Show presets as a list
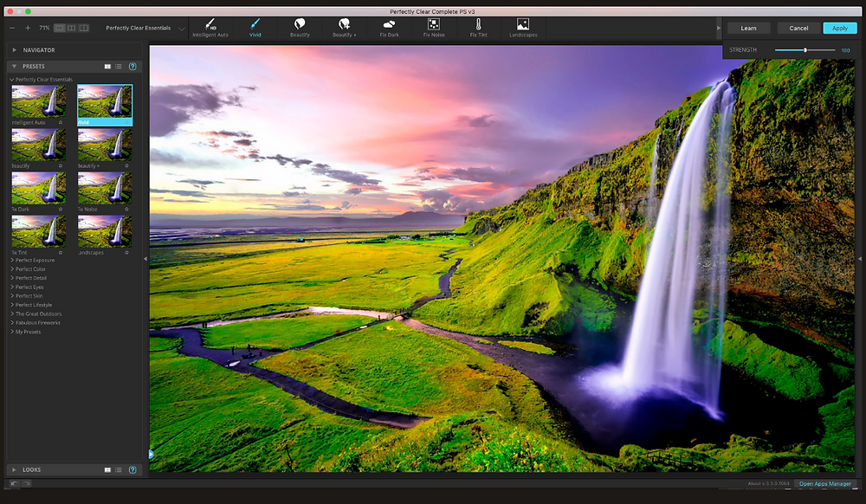866x504 pixels. click(118, 66)
